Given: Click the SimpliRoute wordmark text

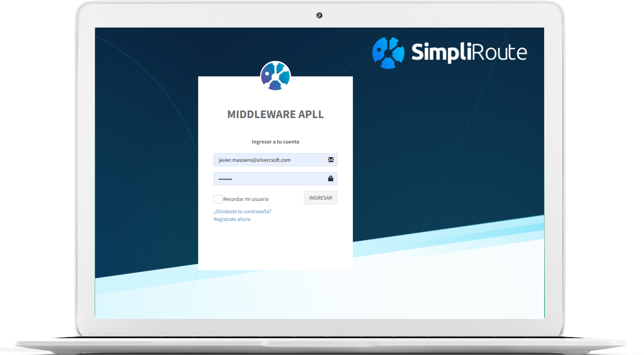Looking at the screenshot, I should point(469,53).
